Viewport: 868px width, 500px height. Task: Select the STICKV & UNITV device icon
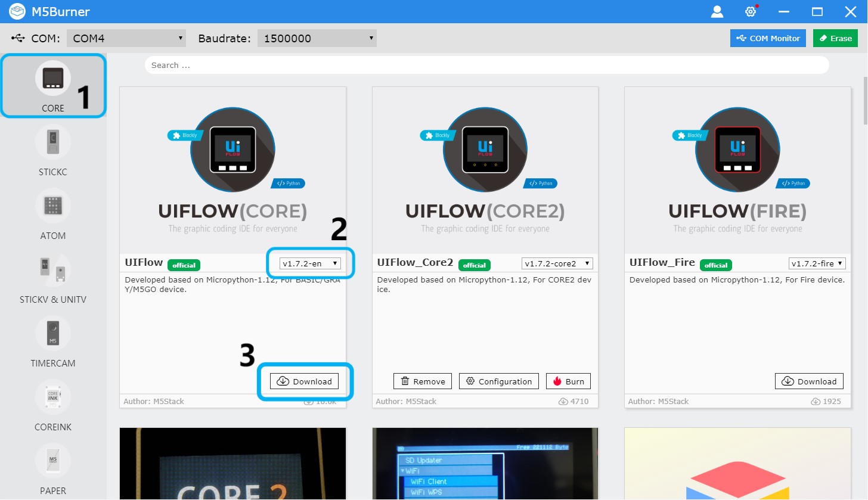coord(53,269)
